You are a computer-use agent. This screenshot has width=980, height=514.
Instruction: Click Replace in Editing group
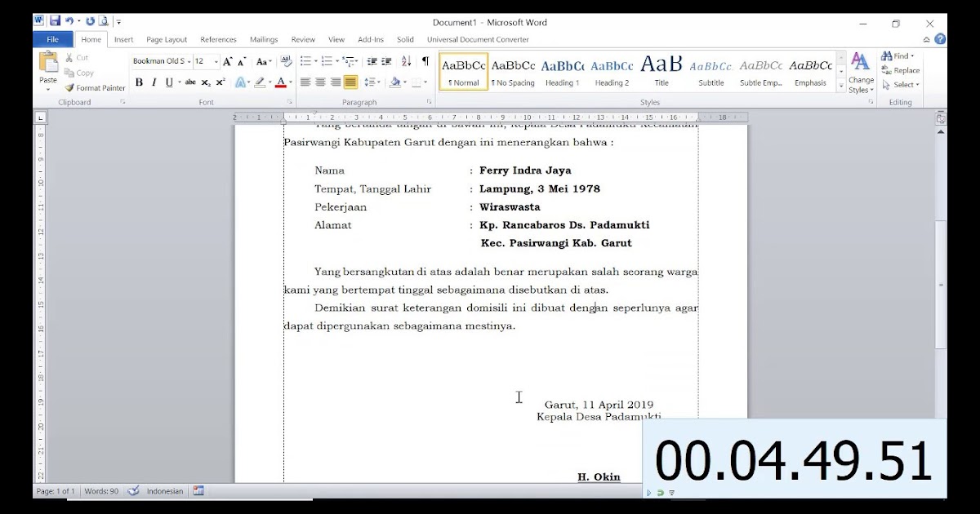point(900,71)
